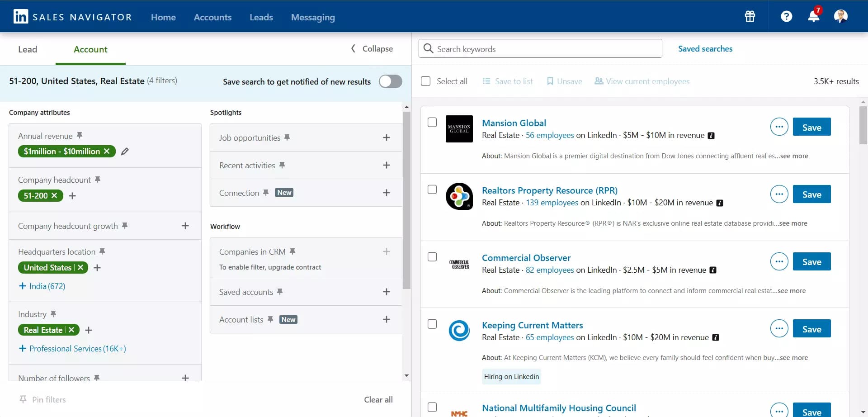
Task: Click Pin filters at bottom
Action: 42,399
